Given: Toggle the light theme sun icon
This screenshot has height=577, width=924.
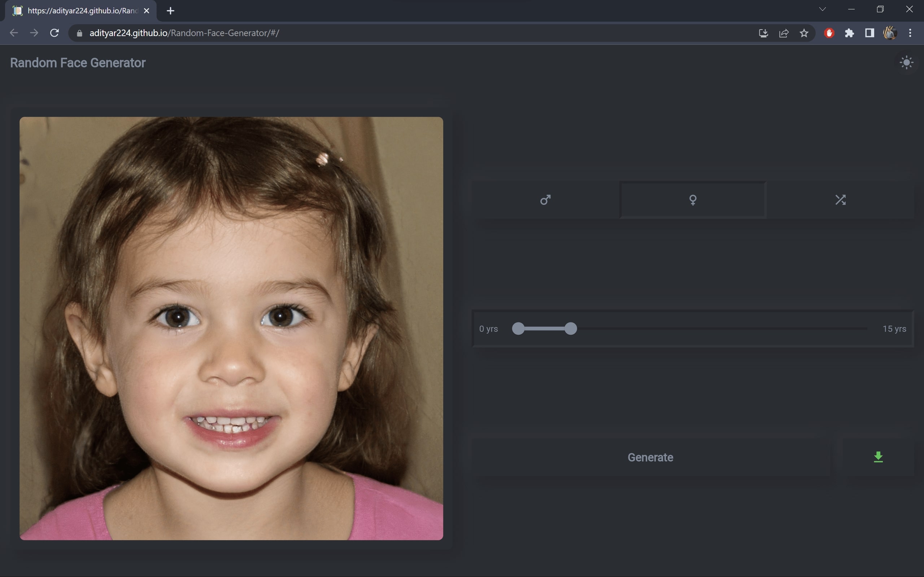Looking at the screenshot, I should pos(906,63).
